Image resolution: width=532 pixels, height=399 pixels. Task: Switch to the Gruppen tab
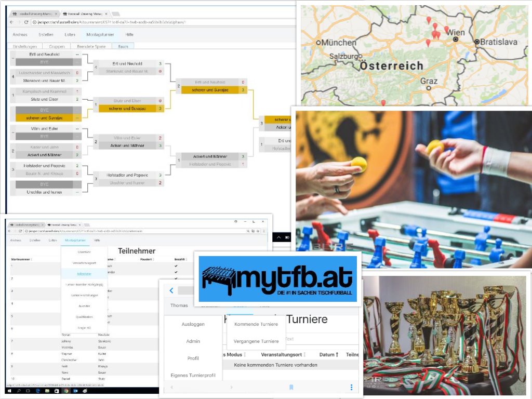57,46
